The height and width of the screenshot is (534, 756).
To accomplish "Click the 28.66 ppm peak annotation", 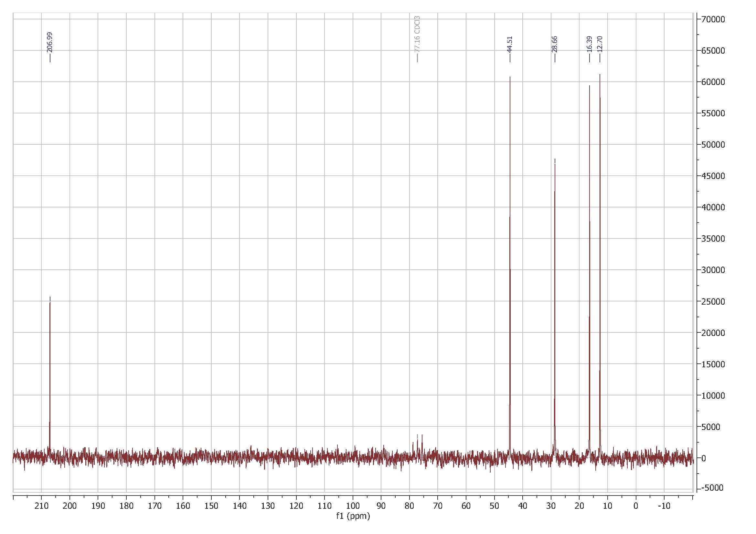I will (555, 44).
